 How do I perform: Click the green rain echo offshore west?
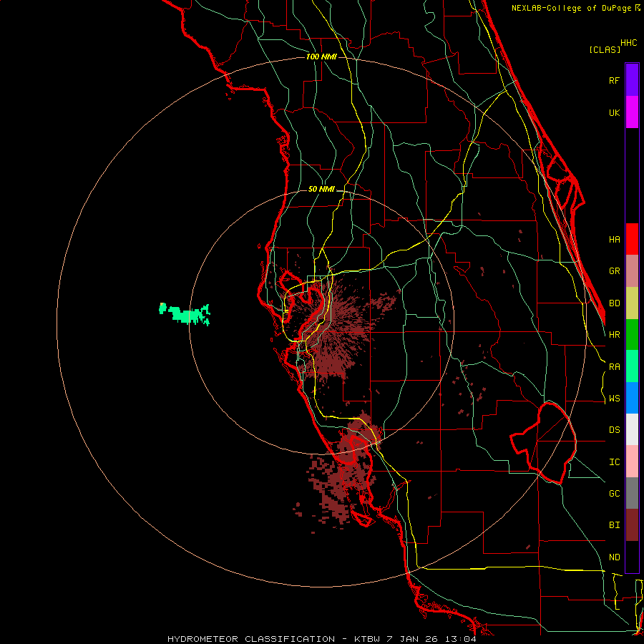185,314
